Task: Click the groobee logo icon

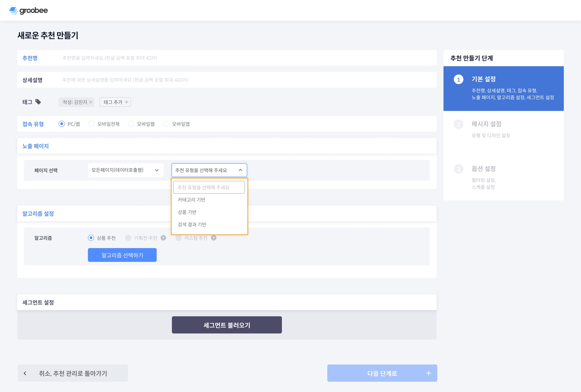Action: pyautogui.click(x=13, y=11)
